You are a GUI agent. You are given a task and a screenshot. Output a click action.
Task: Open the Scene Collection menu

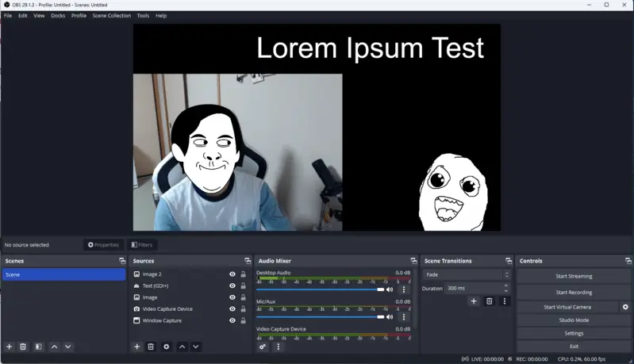tap(112, 16)
